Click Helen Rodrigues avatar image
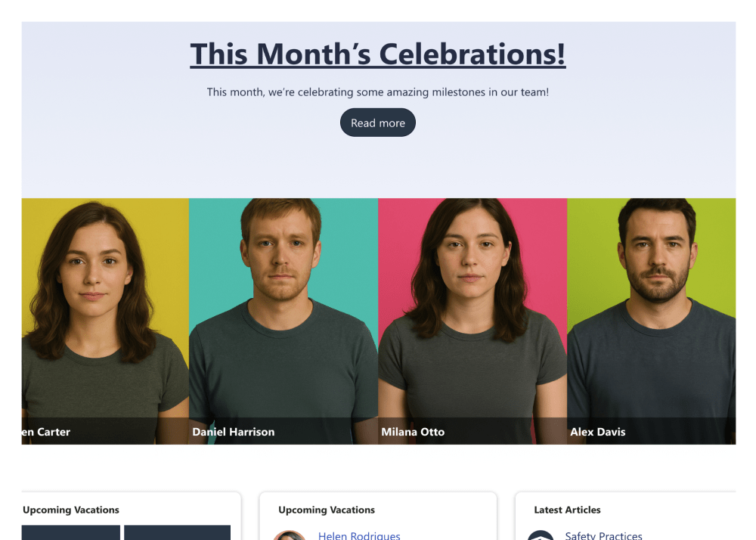The width and height of the screenshot is (756, 540). click(290, 535)
